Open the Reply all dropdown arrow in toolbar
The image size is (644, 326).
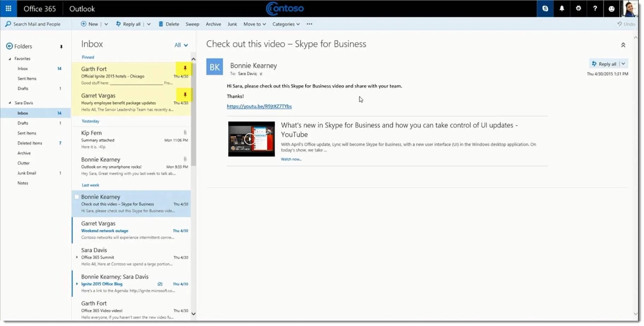(149, 24)
